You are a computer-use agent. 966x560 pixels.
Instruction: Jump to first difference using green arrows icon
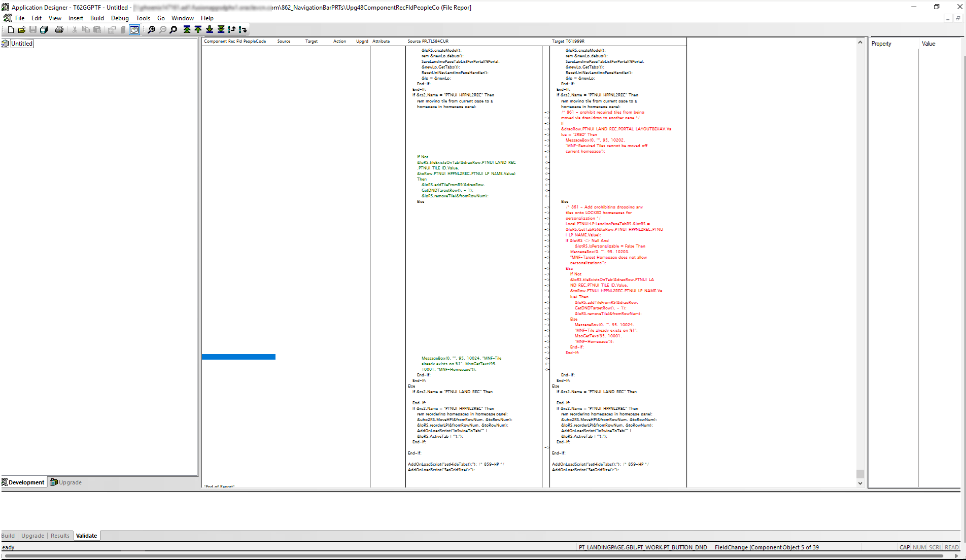[187, 29]
